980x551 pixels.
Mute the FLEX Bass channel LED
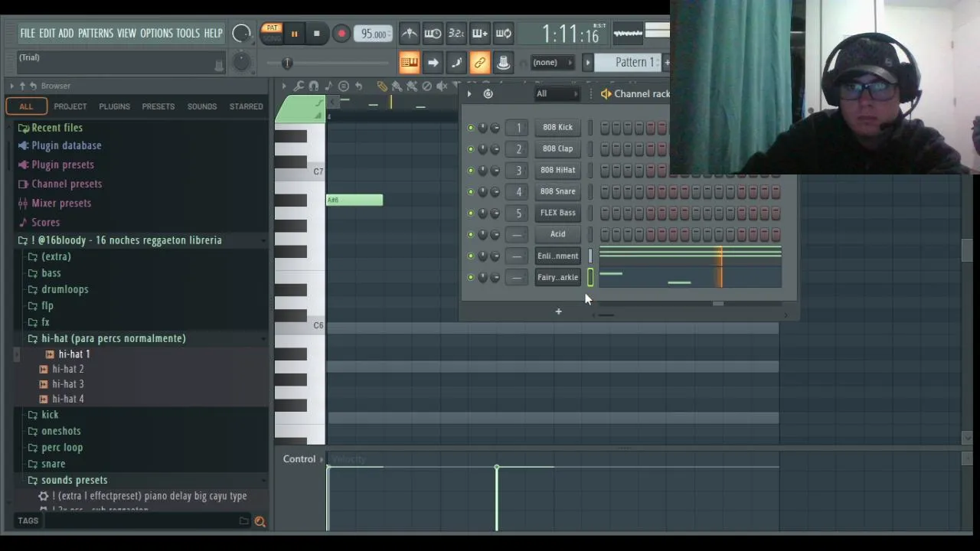point(470,213)
